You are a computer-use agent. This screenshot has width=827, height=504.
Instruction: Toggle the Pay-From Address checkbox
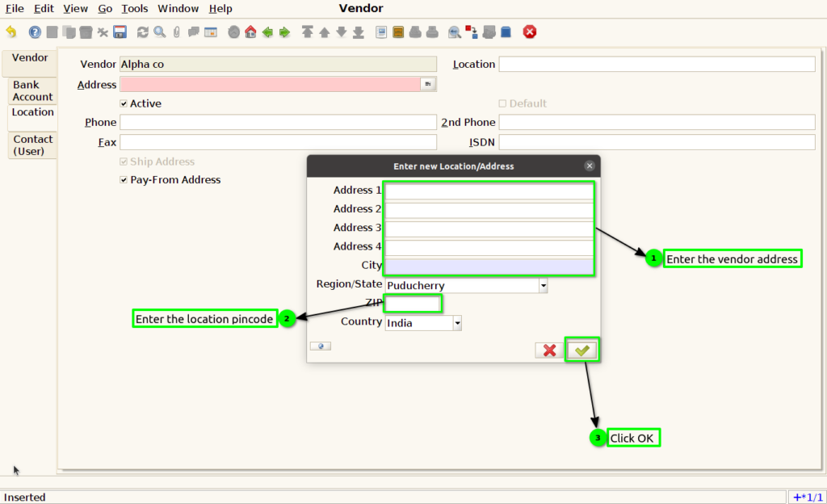pyautogui.click(x=124, y=180)
